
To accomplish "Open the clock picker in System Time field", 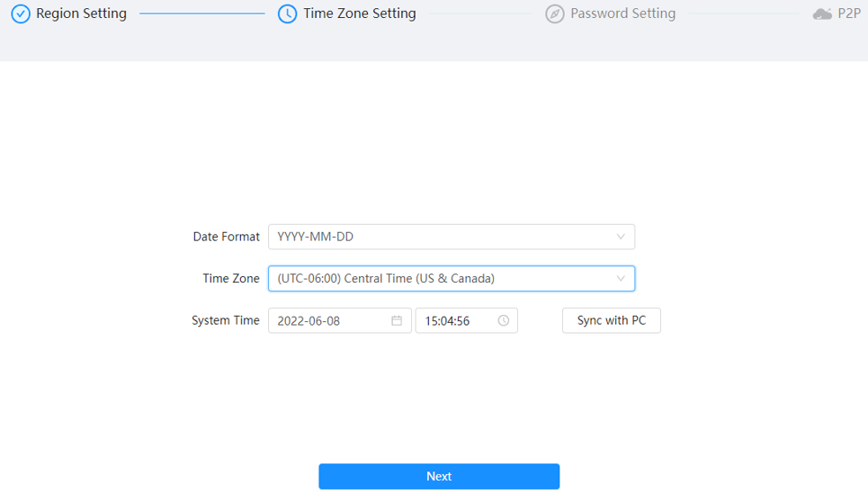I will pos(503,320).
